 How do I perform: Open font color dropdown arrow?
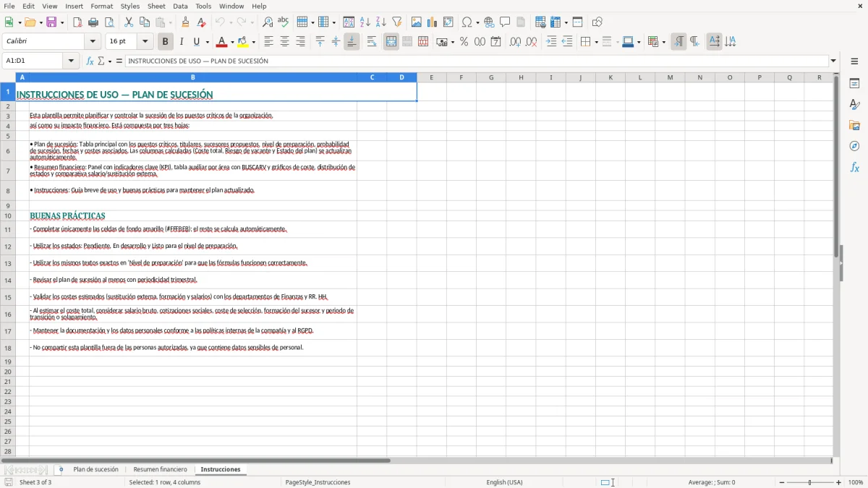[x=232, y=42]
